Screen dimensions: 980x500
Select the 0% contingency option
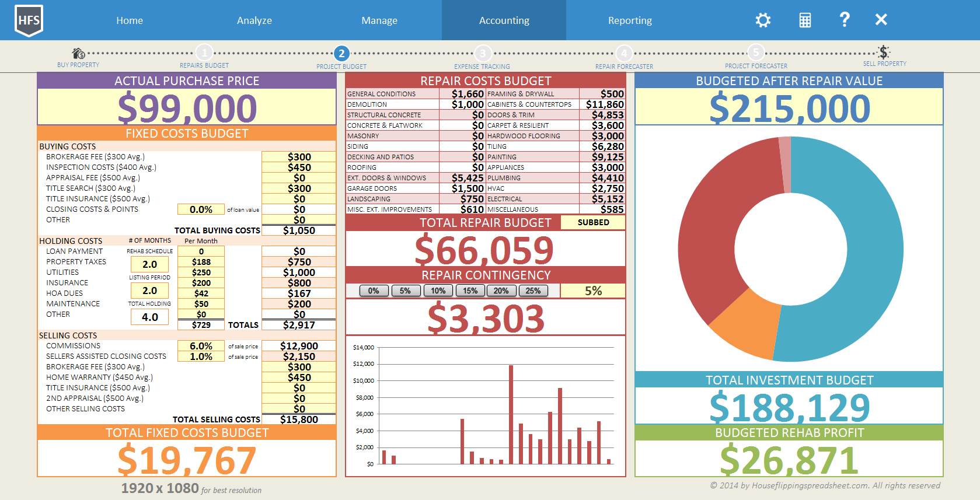(374, 291)
